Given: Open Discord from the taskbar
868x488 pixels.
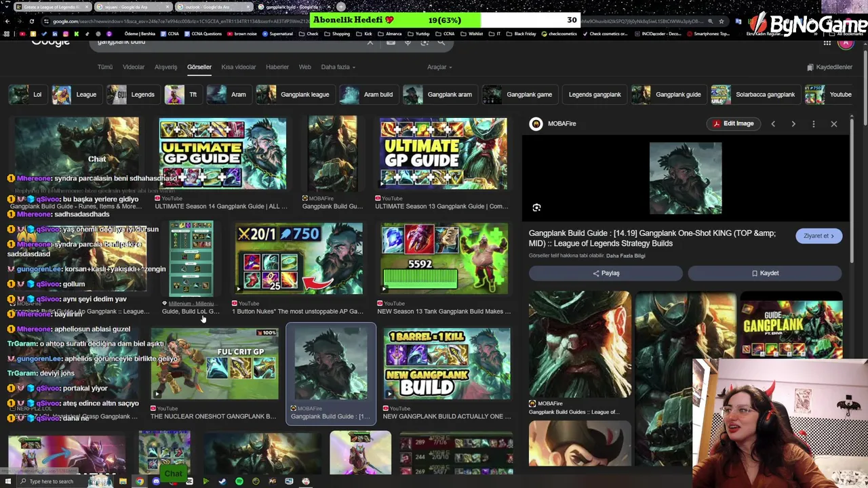Looking at the screenshot, I should (156, 481).
